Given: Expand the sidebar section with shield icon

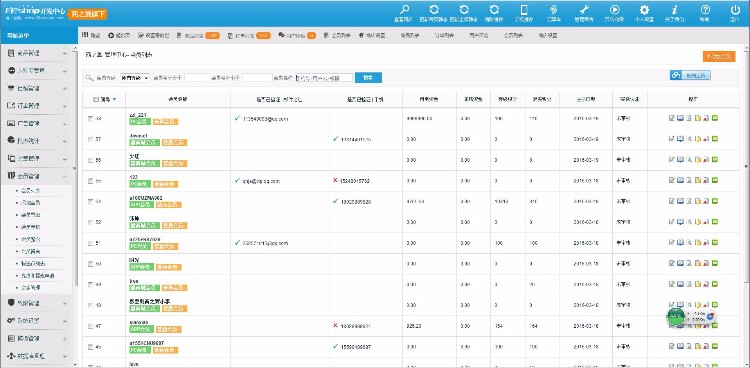Looking at the screenshot, I should click(37, 303).
